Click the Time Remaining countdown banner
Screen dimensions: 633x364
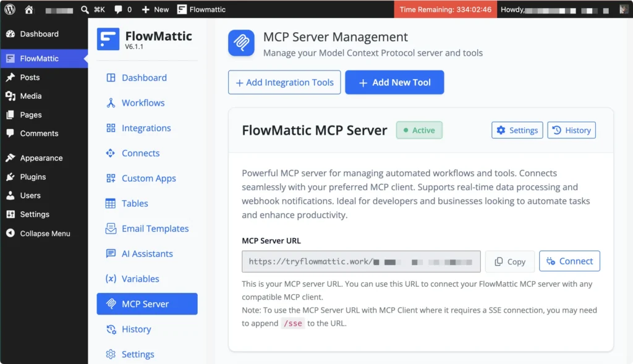coord(445,9)
